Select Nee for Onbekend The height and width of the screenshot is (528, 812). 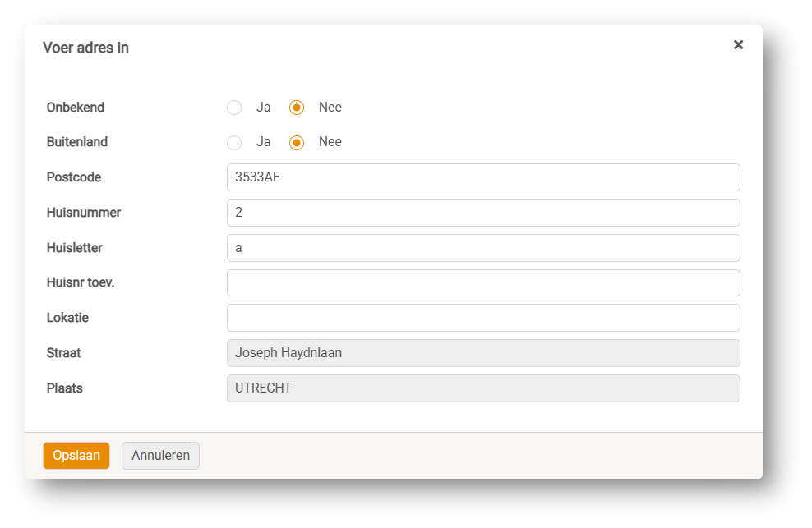(297, 108)
